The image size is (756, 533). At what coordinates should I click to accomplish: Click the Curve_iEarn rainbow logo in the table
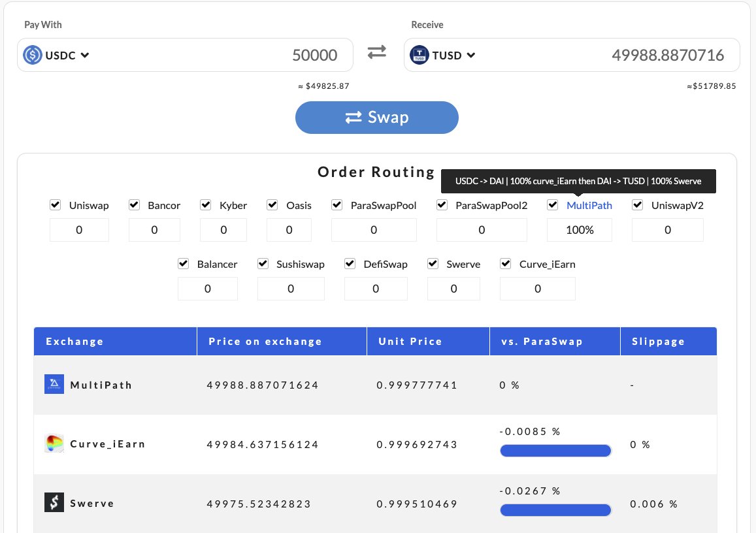point(54,444)
